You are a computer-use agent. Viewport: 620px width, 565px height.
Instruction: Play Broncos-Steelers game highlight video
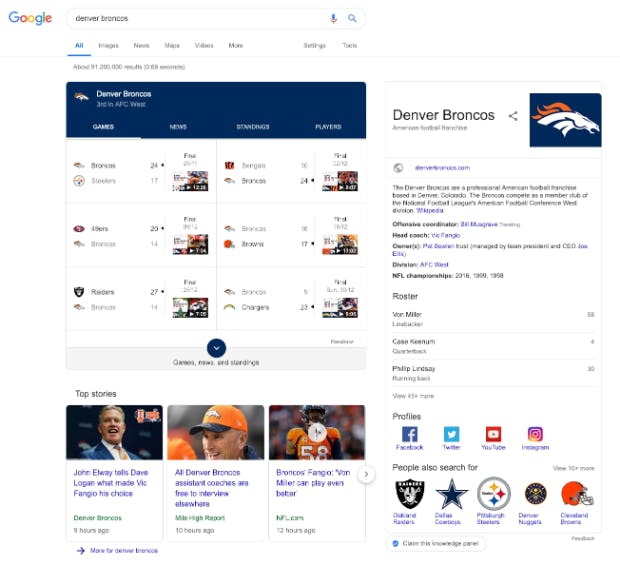[x=190, y=181]
